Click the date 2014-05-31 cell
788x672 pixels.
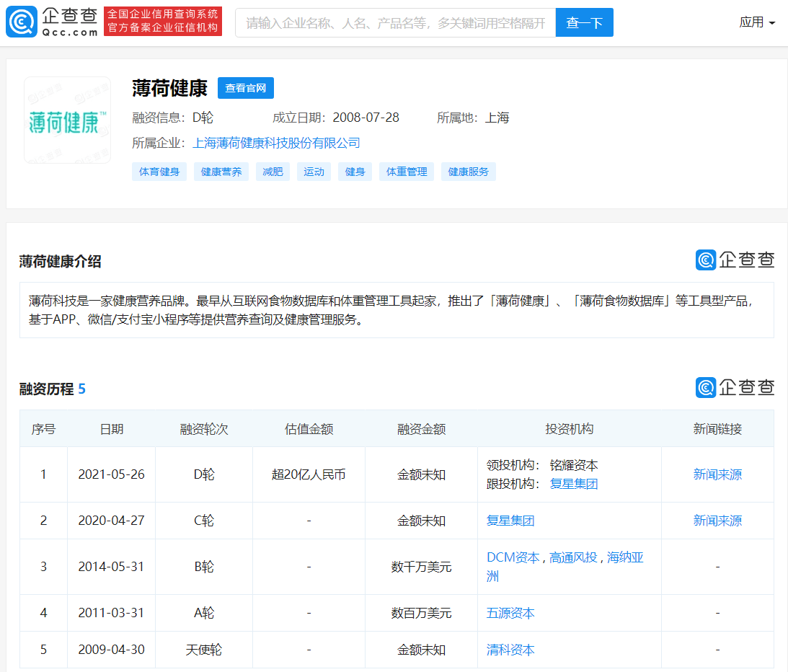(112, 567)
